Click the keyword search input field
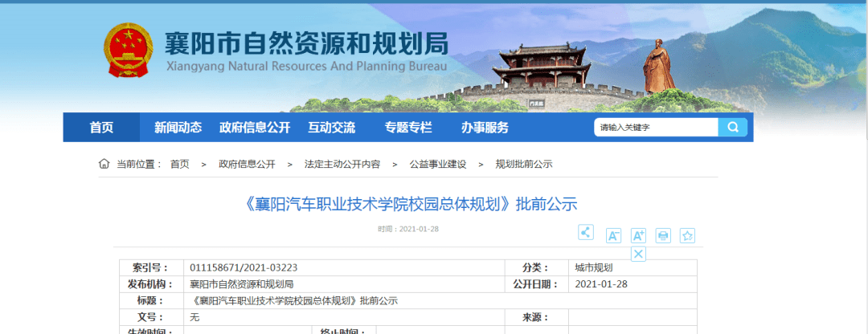This screenshot has width=868, height=334. (657, 127)
